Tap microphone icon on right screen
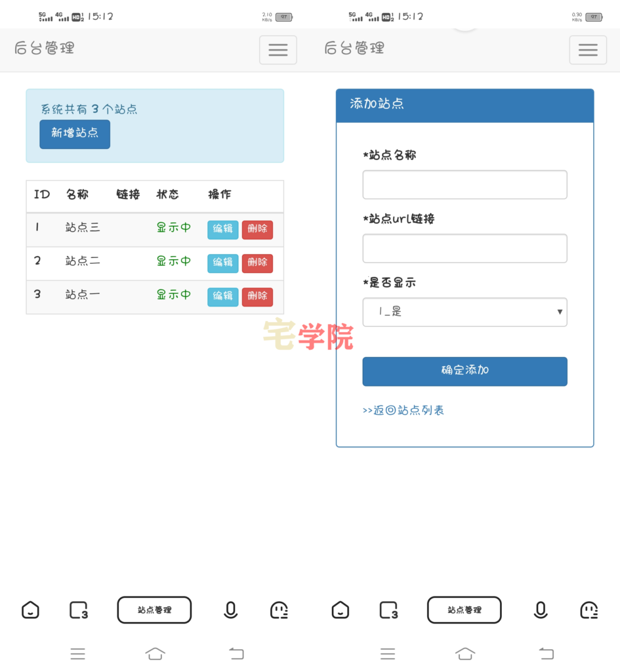Image resolution: width=620 pixels, height=672 pixels. click(541, 610)
